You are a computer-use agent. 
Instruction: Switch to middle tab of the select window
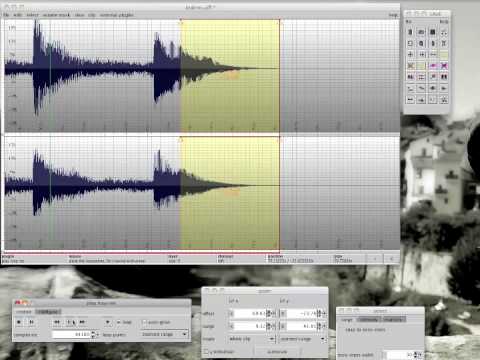coord(369,319)
